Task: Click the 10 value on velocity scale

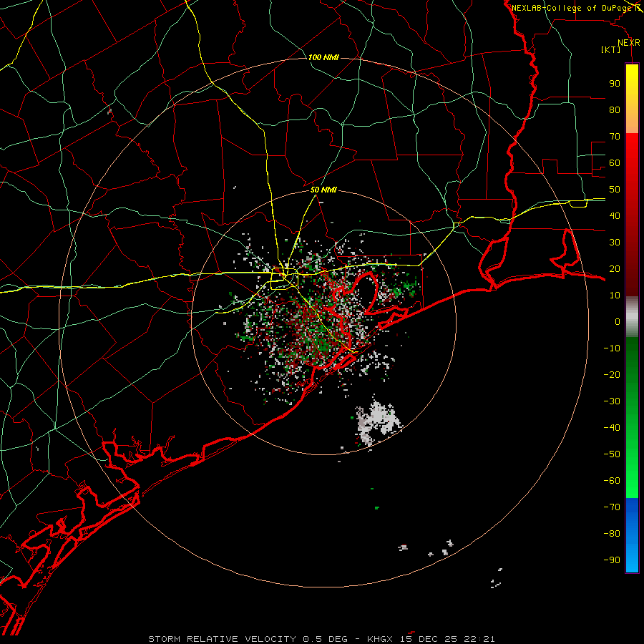Action: (x=615, y=296)
